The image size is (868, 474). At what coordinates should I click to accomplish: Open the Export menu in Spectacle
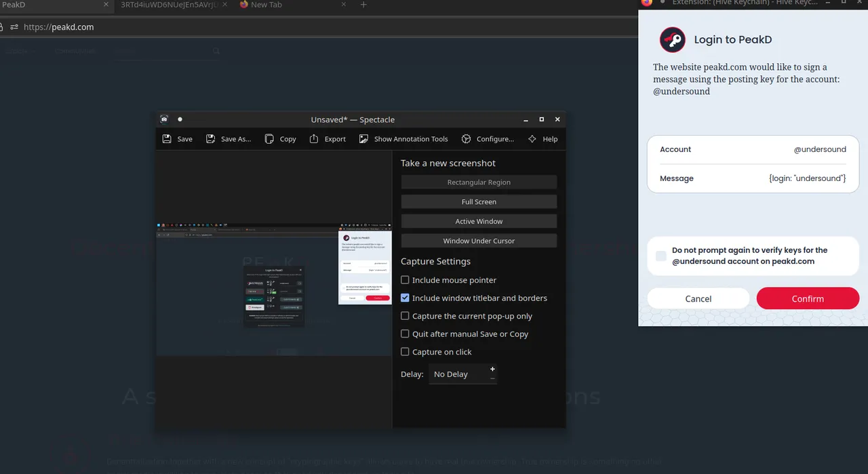tap(328, 139)
